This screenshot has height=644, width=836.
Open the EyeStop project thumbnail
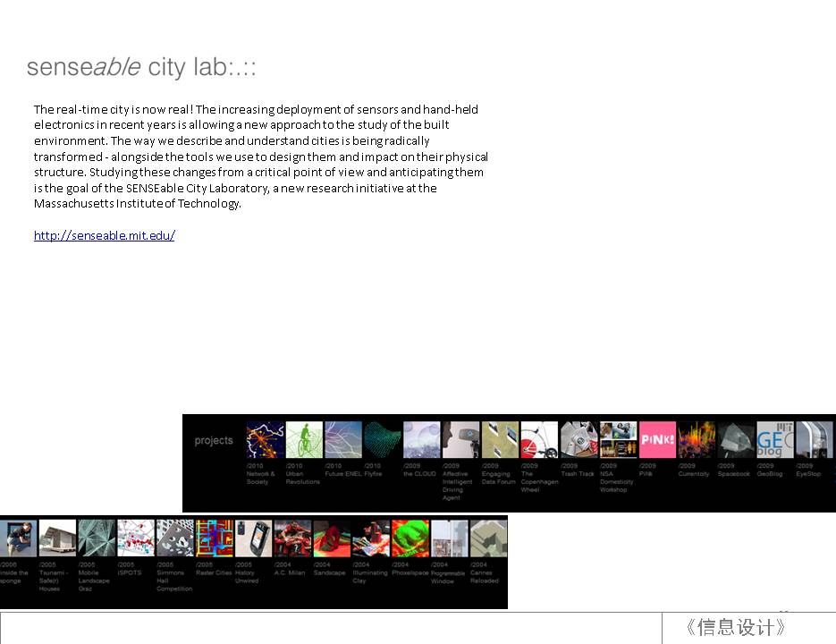coord(814,440)
